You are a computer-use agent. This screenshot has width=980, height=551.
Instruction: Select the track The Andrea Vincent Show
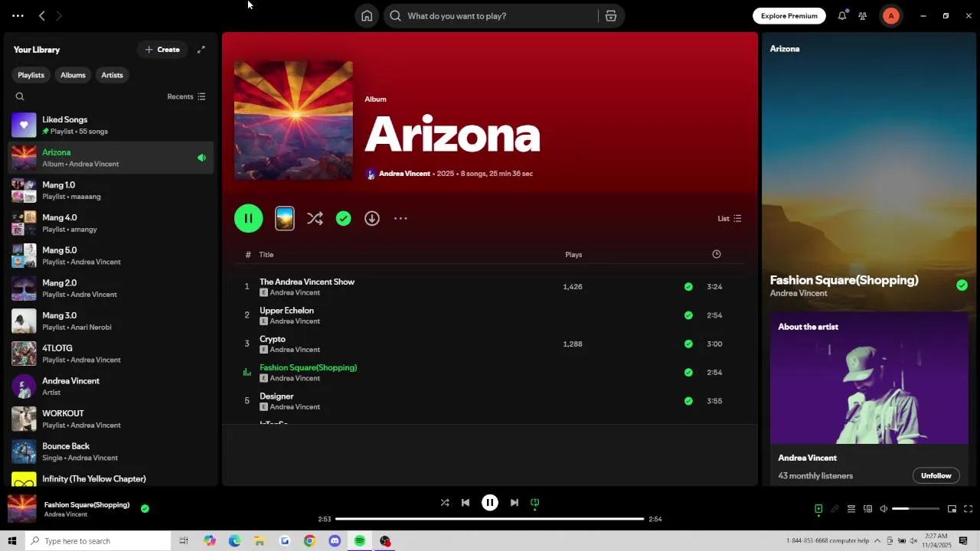[x=307, y=282]
